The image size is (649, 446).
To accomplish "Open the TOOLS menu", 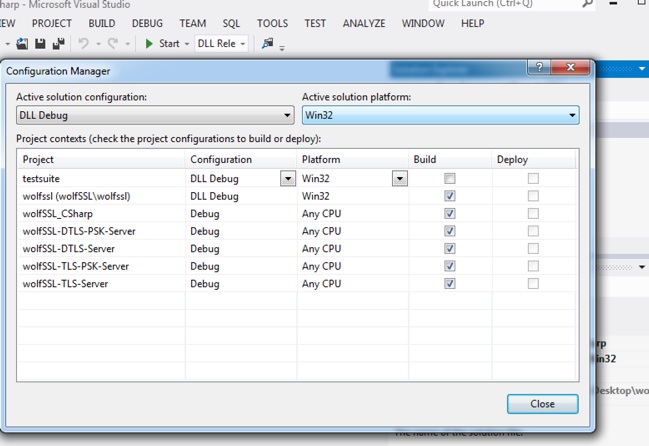I will [272, 23].
